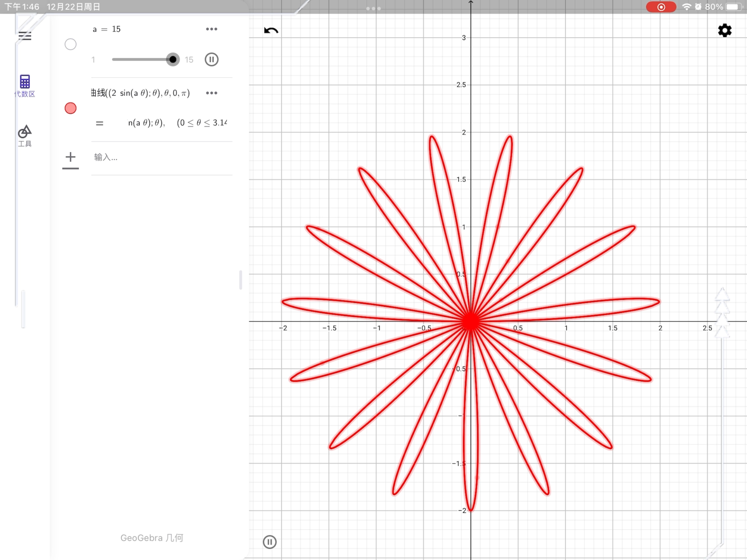Viewport: 747px width, 560px height.
Task: Select the a = 15 definition text
Action: click(x=107, y=29)
